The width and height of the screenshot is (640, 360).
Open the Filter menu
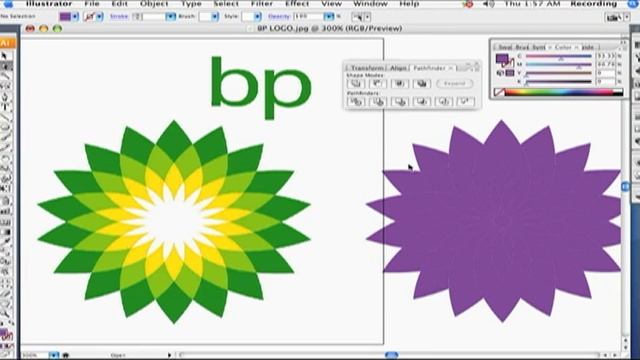(262, 4)
